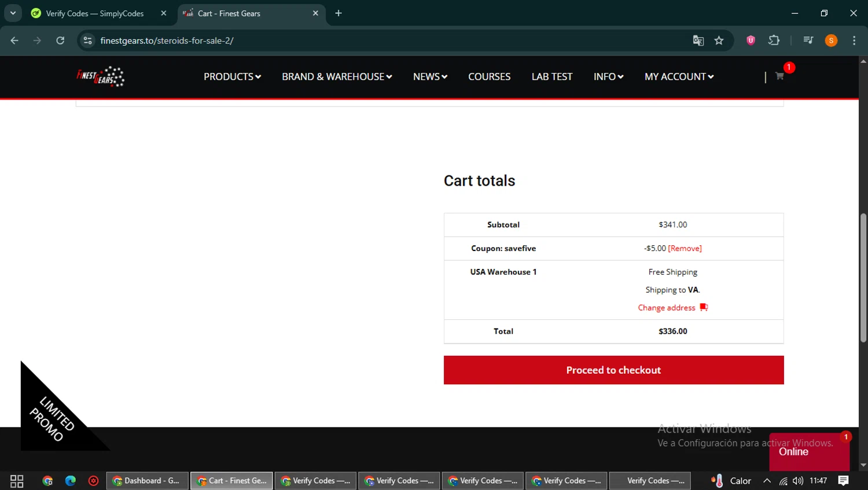
Task: Go forward with the forward arrow
Action: click(x=37, y=40)
